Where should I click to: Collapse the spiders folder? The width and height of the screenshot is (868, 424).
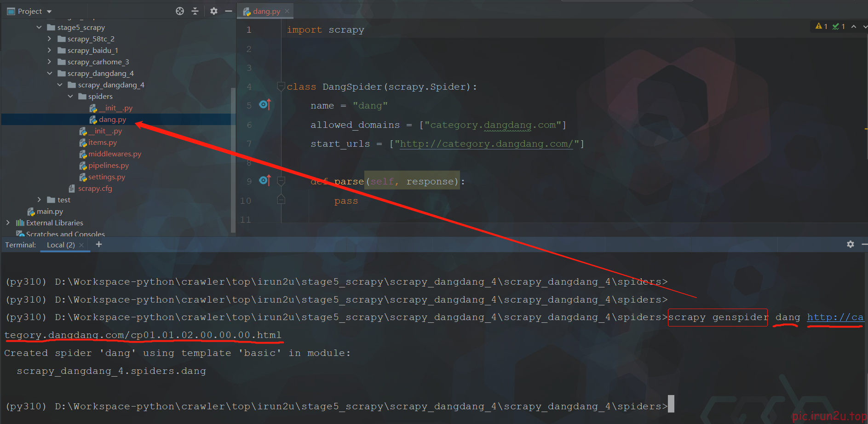[70, 97]
